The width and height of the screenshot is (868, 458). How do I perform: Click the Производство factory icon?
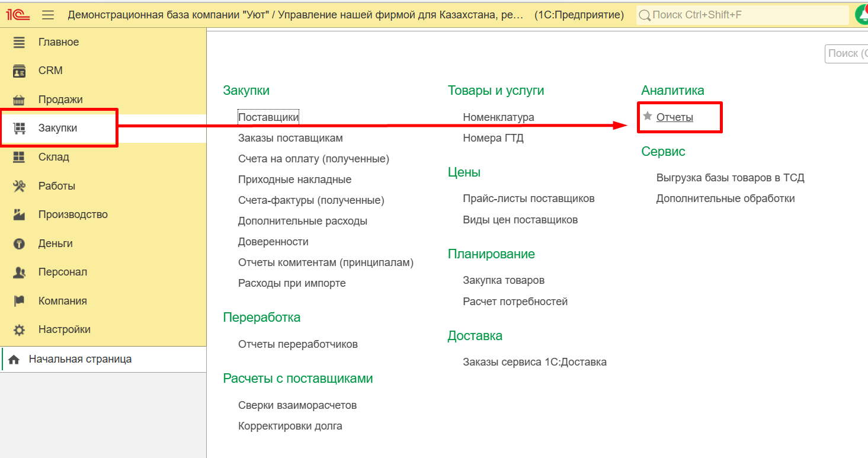pos(20,214)
